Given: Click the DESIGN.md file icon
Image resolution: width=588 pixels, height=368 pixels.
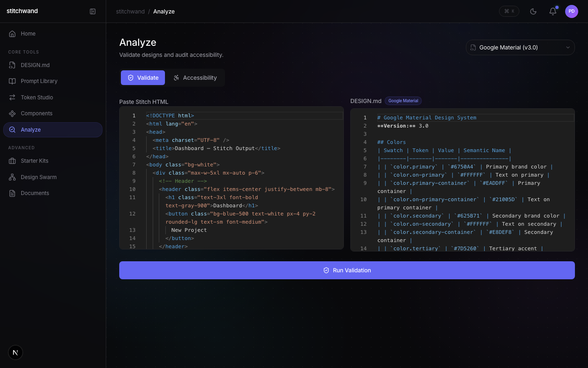Looking at the screenshot, I should tap(12, 65).
